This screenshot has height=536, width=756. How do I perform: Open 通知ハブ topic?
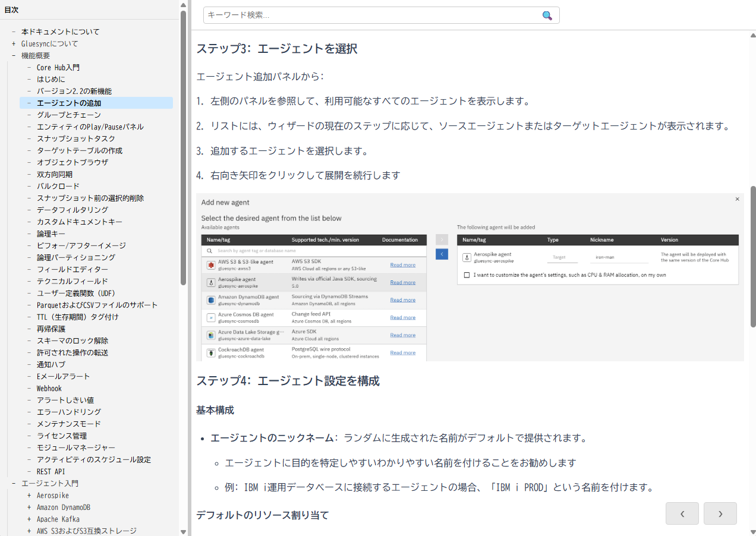pyautogui.click(x=51, y=365)
